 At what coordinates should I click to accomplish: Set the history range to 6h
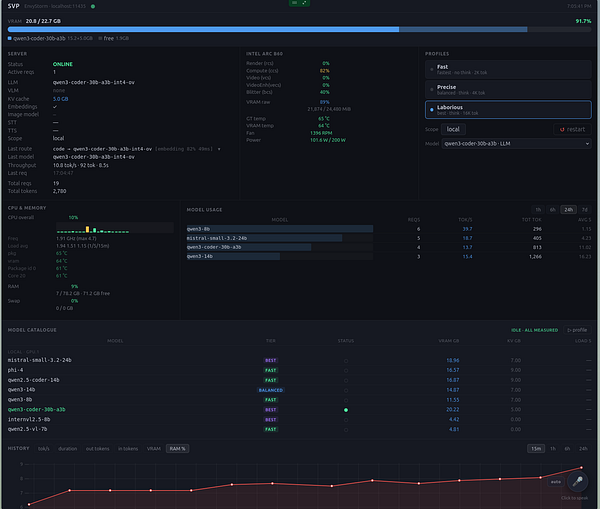[x=567, y=449]
